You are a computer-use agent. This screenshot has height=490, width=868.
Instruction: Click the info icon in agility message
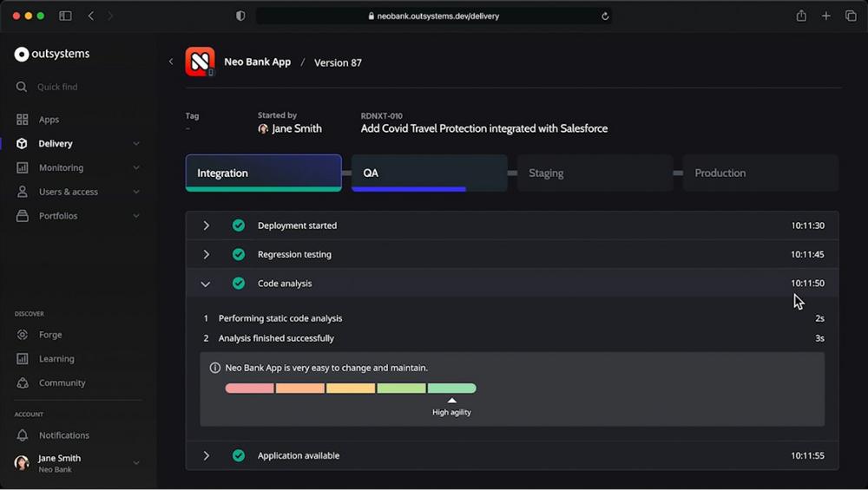click(215, 368)
